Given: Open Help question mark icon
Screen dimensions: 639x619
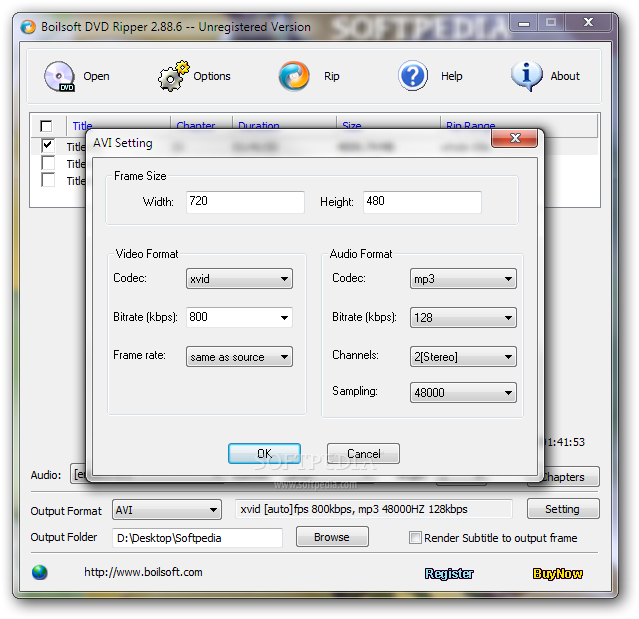Looking at the screenshot, I should coord(412,76).
